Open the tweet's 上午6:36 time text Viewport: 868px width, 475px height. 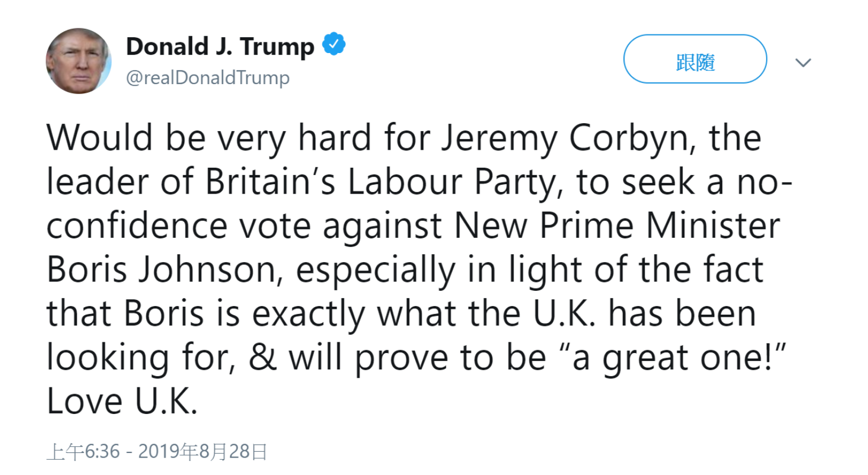[83, 451]
